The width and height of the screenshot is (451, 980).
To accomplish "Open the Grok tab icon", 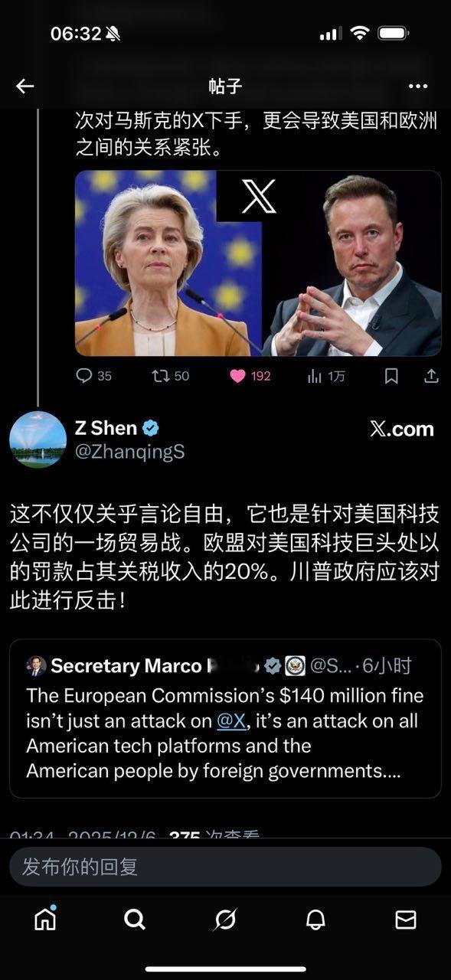I will [x=225, y=920].
